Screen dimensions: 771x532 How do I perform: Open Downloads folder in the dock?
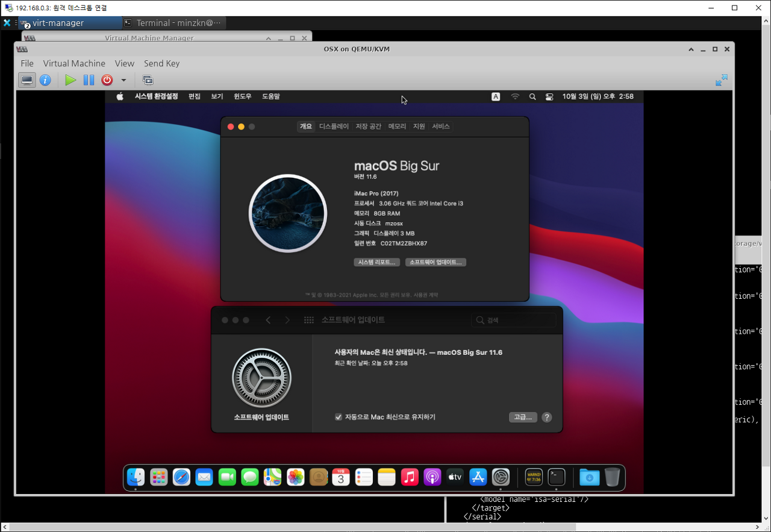tap(589, 477)
